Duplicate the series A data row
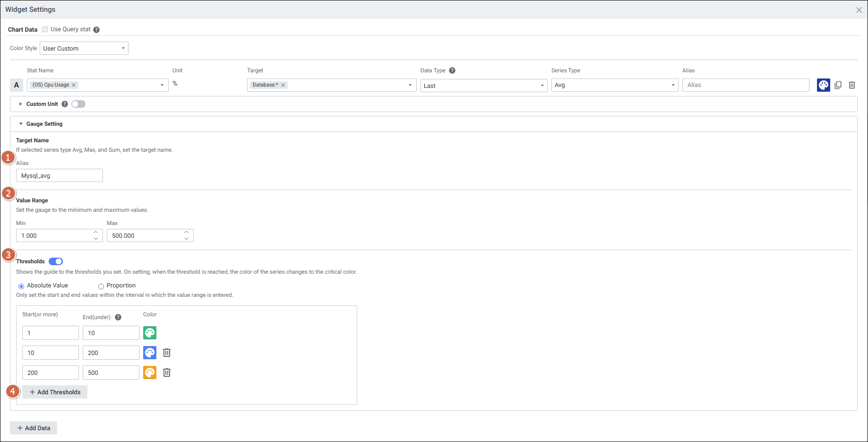Screen dimensions: 868x442 838,85
